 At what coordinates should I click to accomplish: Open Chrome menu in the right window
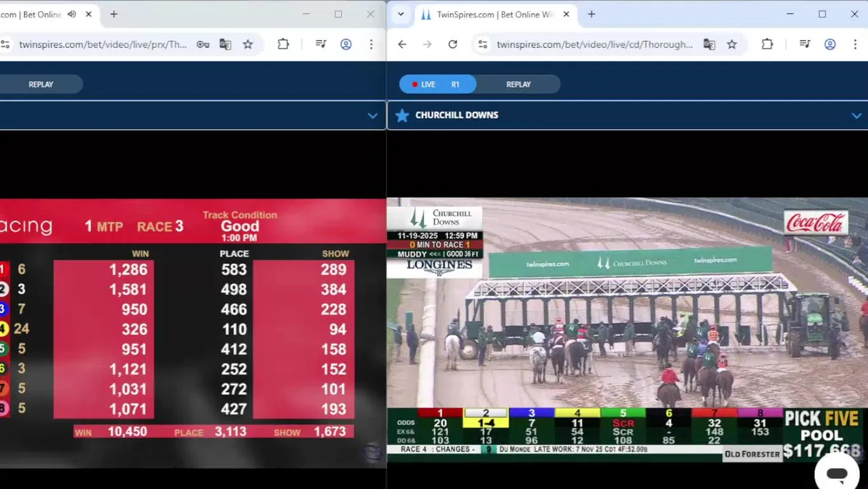tap(854, 44)
